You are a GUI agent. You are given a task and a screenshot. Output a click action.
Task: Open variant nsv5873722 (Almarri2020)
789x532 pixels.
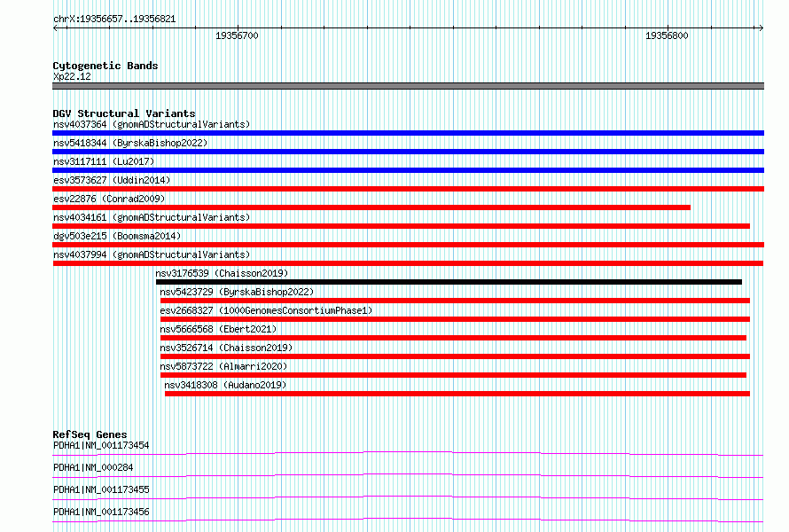pos(223,366)
